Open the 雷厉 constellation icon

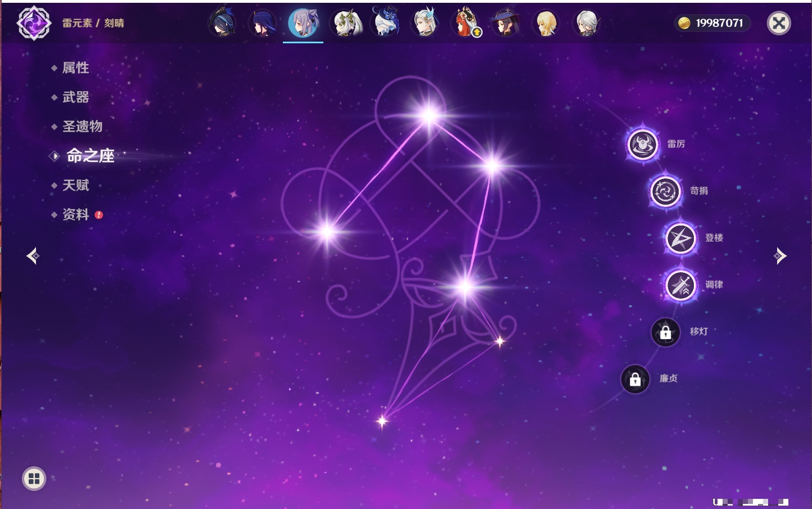(643, 145)
